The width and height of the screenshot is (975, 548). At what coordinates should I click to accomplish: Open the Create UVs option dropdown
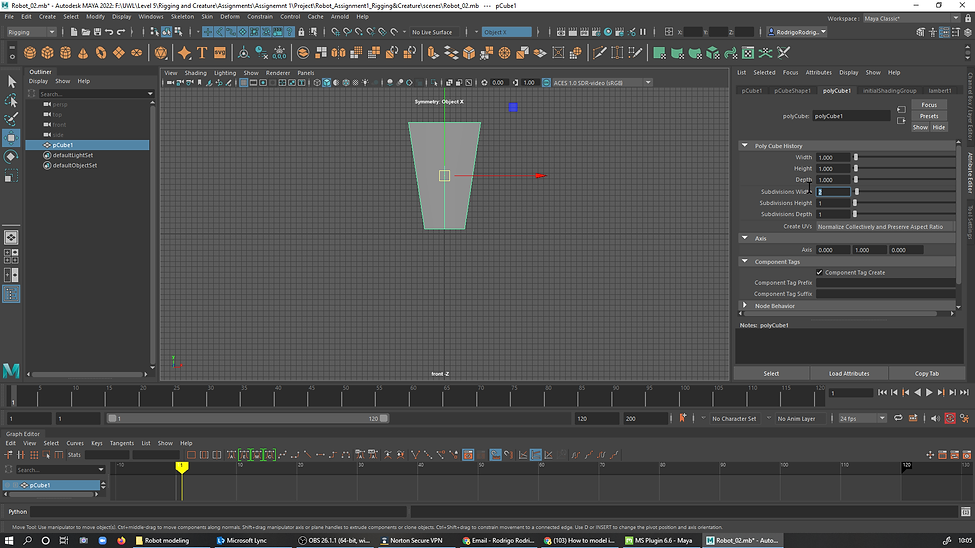[x=885, y=226]
